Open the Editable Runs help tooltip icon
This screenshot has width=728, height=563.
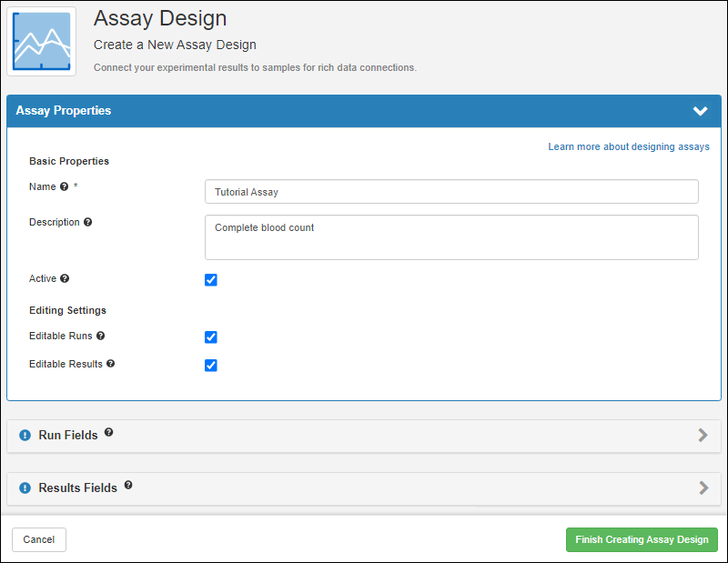(x=100, y=336)
